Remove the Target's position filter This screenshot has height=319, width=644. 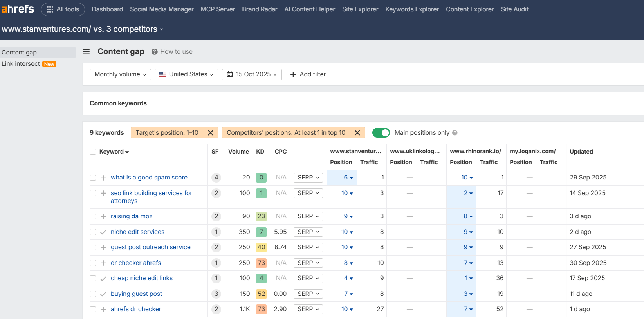point(210,133)
